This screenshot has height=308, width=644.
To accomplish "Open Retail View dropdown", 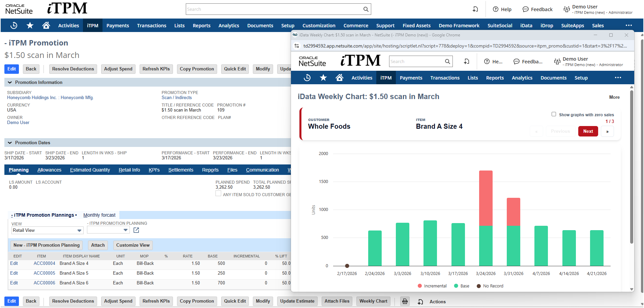I will point(47,230).
